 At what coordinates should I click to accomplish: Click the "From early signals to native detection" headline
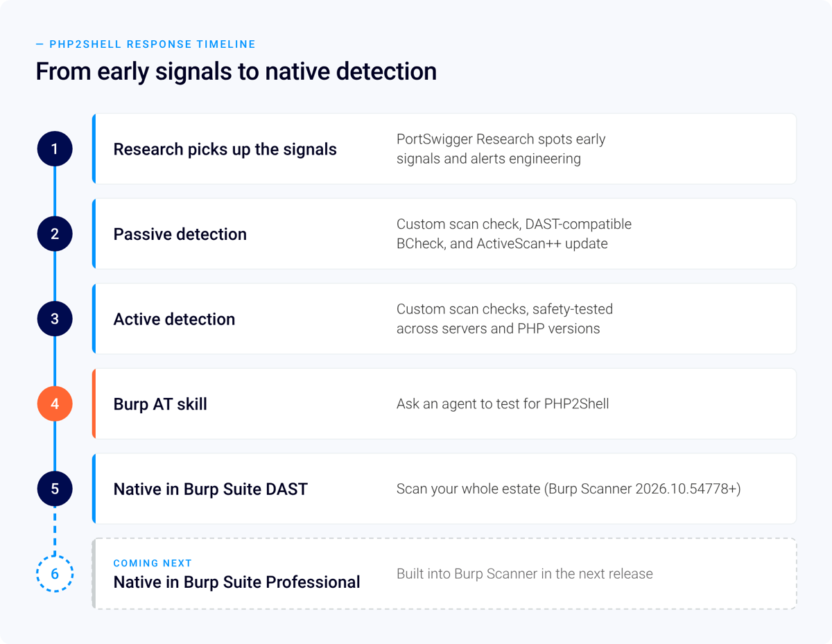[x=236, y=71]
